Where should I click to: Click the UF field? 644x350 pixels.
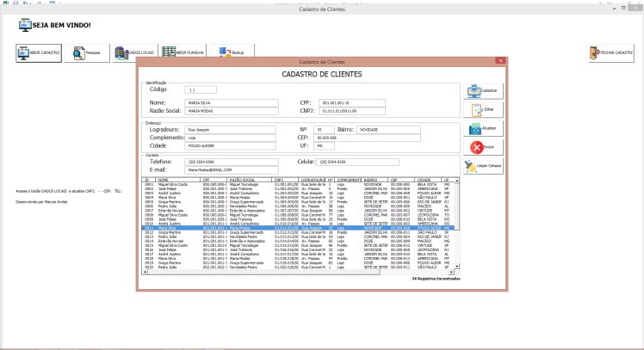324,145
